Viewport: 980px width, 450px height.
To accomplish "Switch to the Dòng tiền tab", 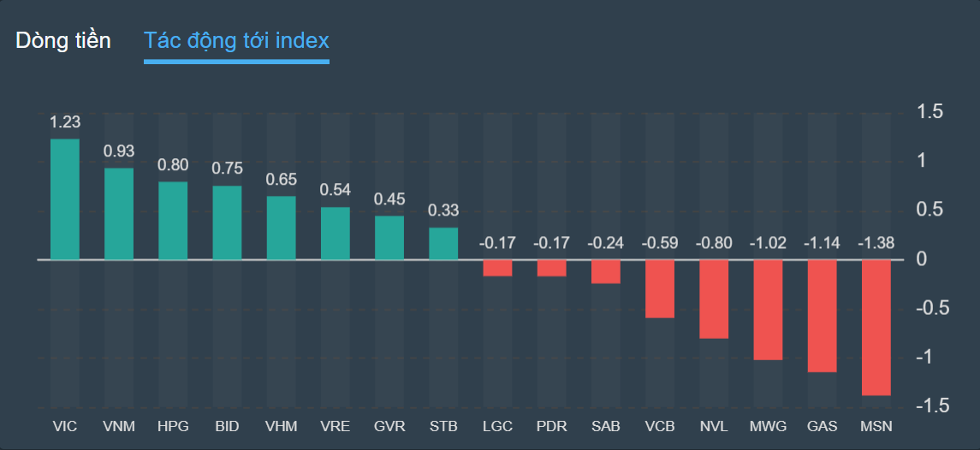I will pyautogui.click(x=63, y=40).
